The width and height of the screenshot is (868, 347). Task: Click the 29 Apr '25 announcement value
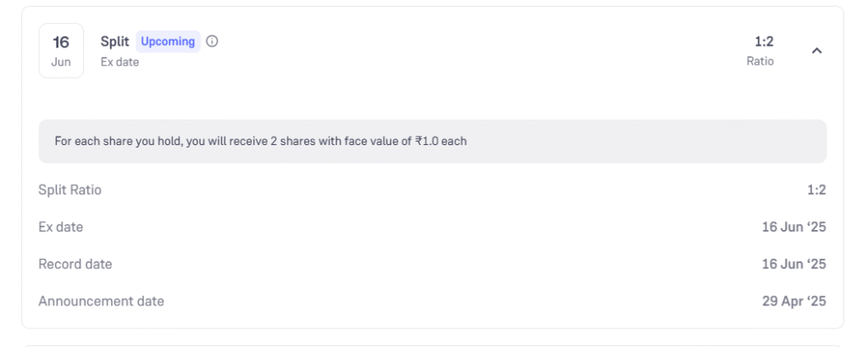point(793,301)
